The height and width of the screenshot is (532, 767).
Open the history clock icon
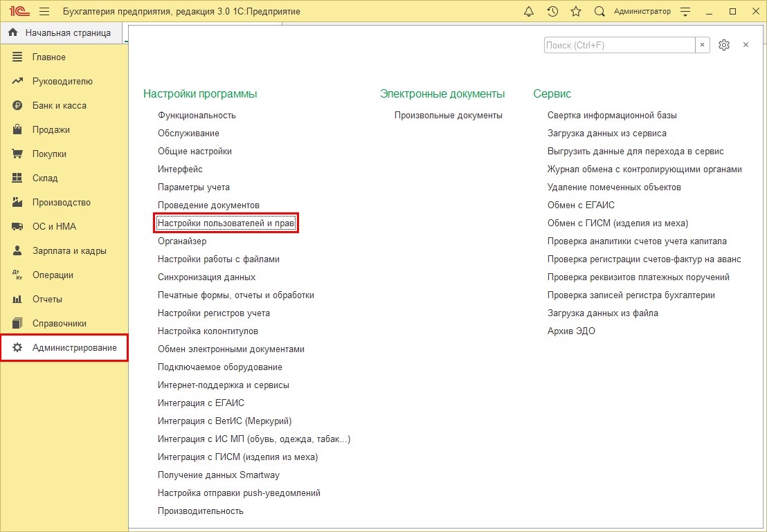[552, 11]
